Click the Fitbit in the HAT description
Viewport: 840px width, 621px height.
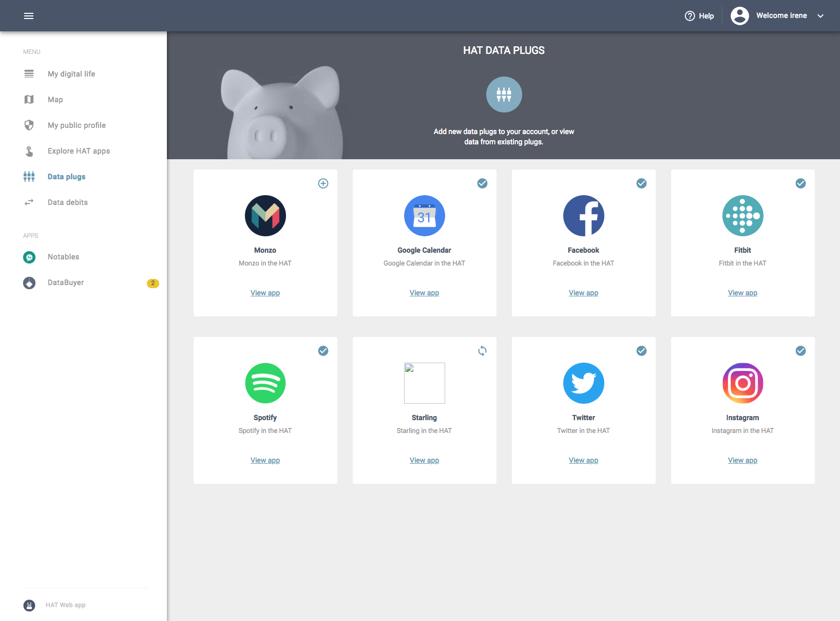743,263
